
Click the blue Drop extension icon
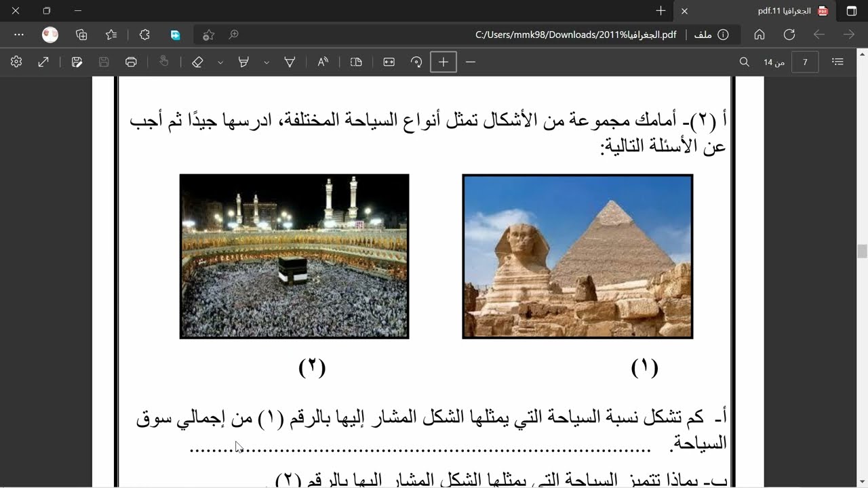[x=176, y=35]
